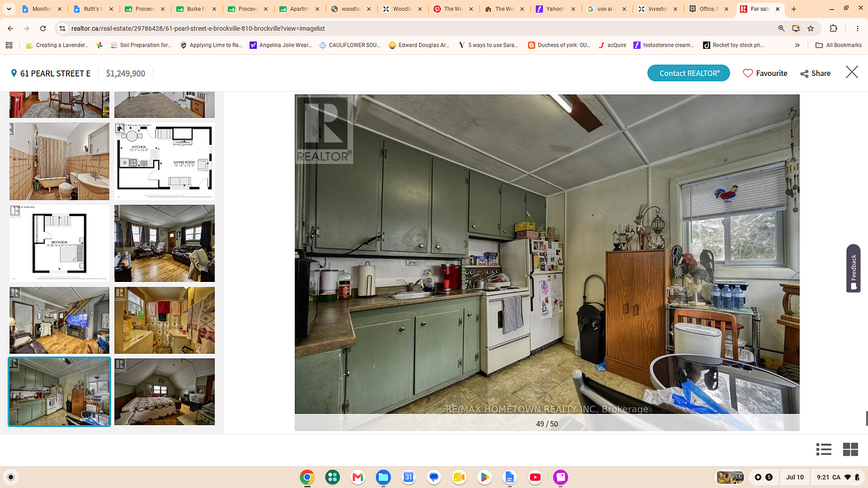
Task: Open Gmail from the shelf
Action: pos(358,477)
